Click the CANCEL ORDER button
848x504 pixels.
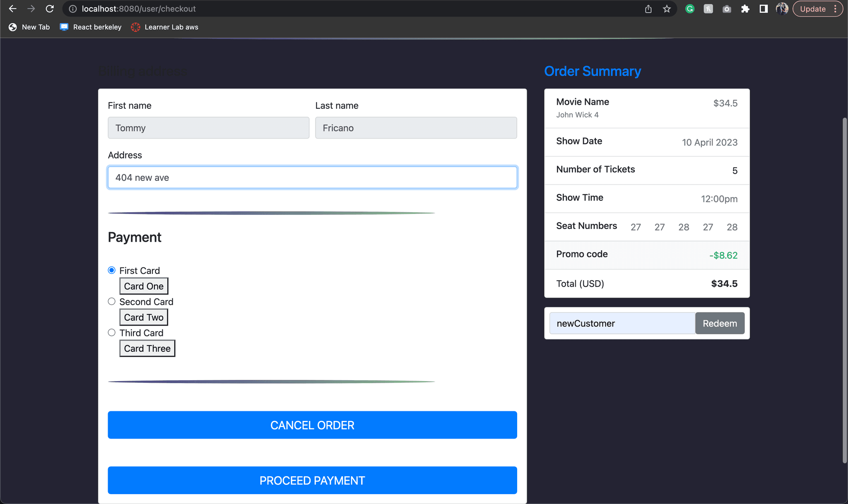[x=312, y=425]
